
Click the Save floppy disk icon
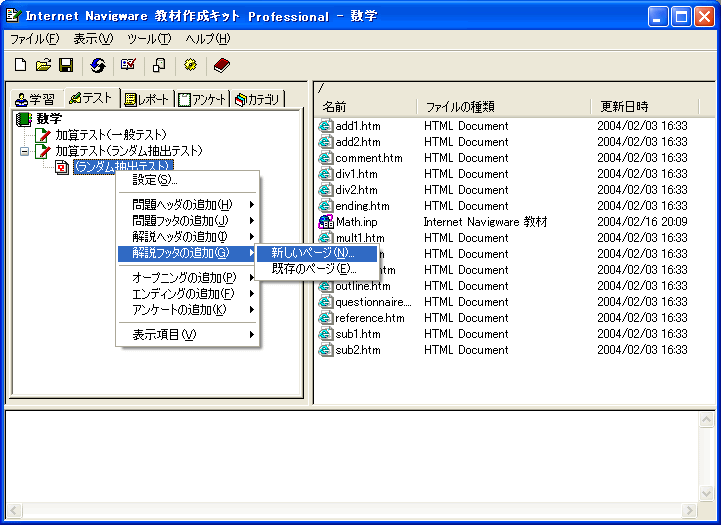tap(66, 65)
